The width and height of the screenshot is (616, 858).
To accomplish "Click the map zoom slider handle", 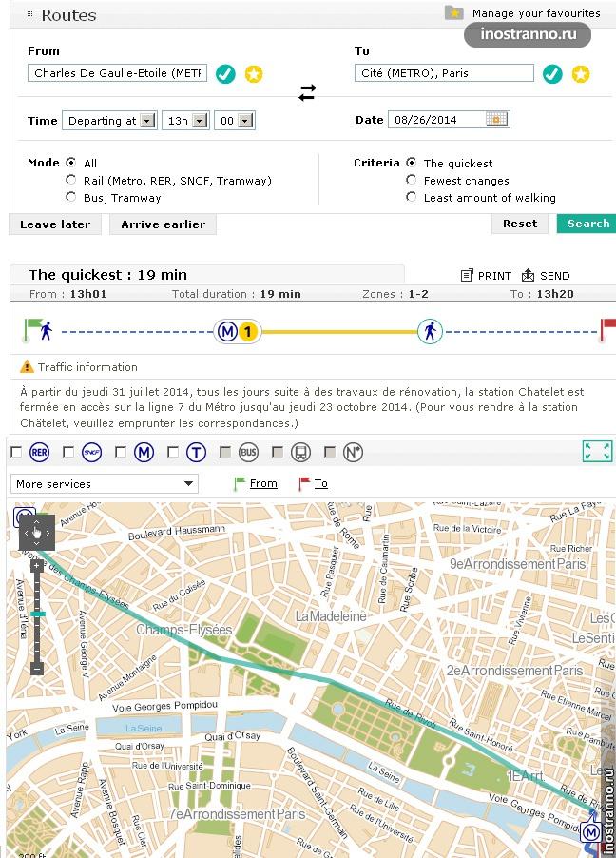I will (37, 614).
